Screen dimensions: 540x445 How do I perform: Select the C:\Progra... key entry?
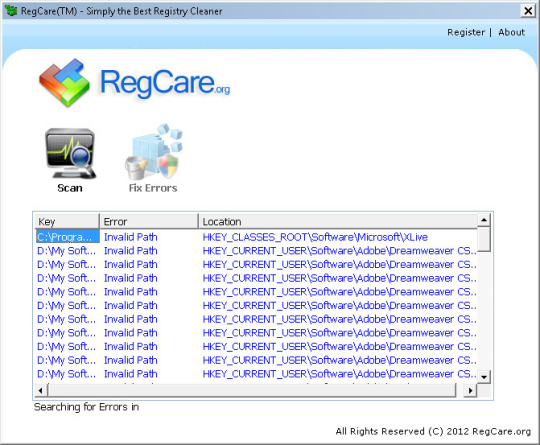point(68,237)
